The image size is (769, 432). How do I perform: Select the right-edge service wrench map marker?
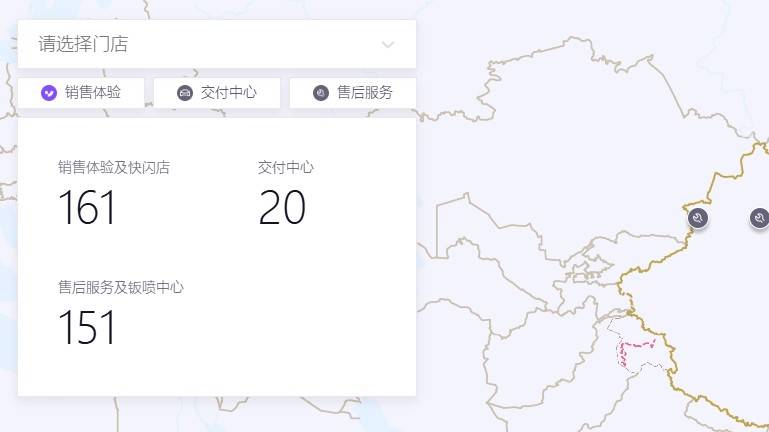(759, 217)
